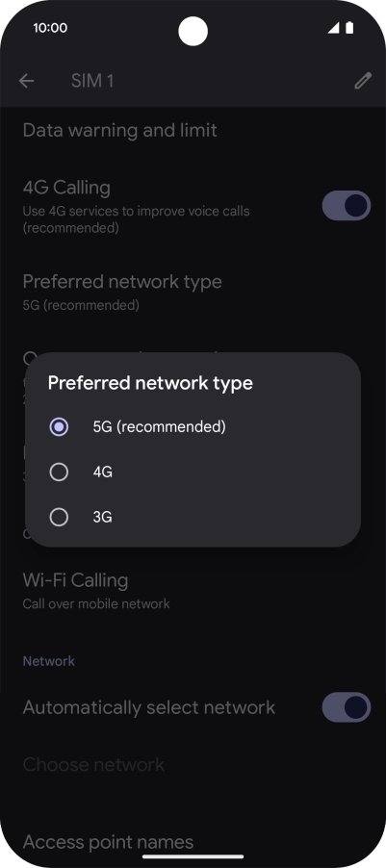Viewport: 386px width, 868px height.
Task: Tap the 4G option label
Action: 102,472
